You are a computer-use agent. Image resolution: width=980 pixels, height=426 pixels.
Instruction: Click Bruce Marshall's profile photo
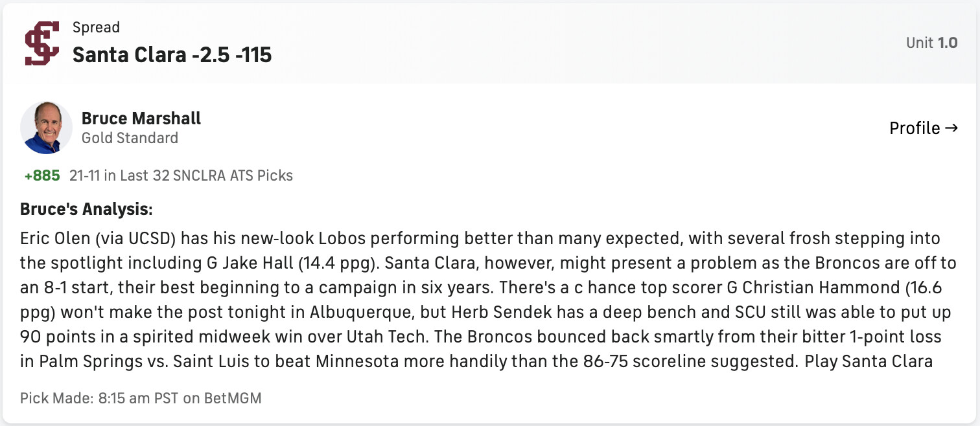point(46,128)
